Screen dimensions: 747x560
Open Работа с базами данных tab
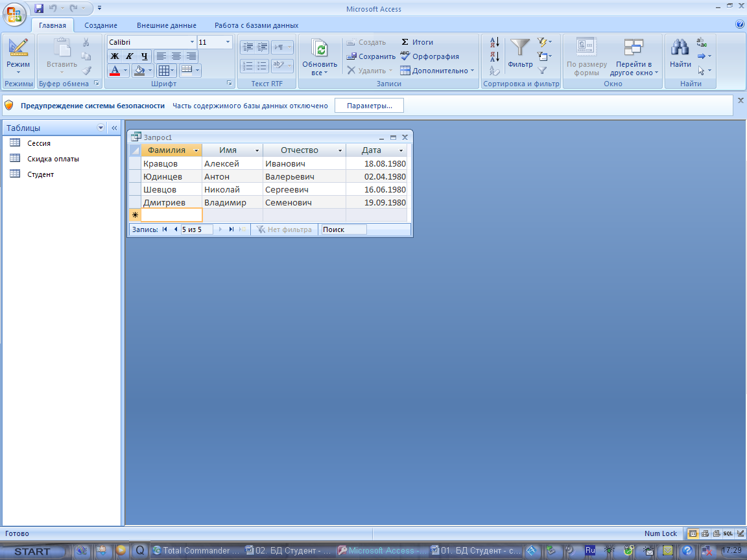[x=256, y=25]
